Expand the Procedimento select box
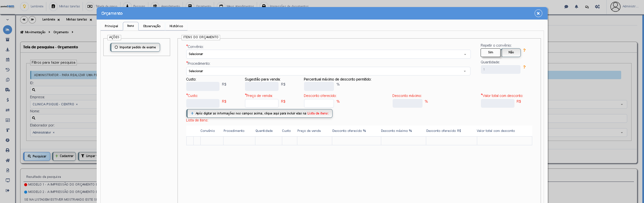The image size is (644, 203). coord(328,71)
